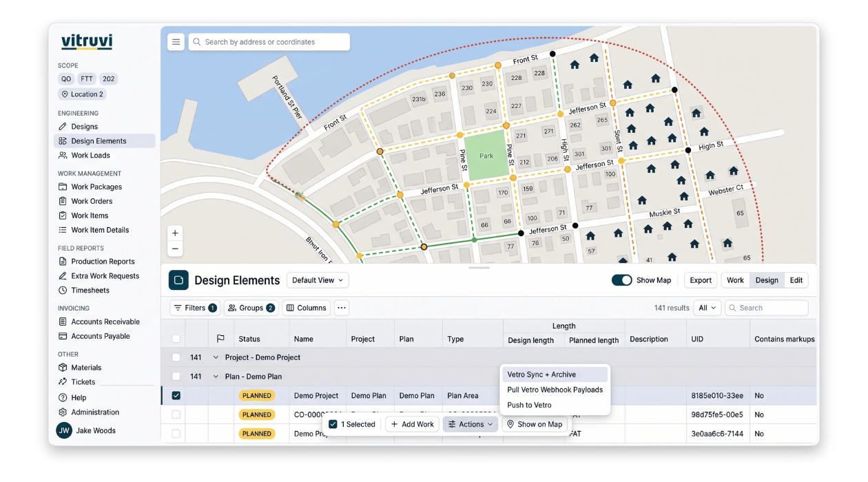This screenshot has height=482, width=868.
Task: Select Push to Vetro
Action: (x=555, y=405)
